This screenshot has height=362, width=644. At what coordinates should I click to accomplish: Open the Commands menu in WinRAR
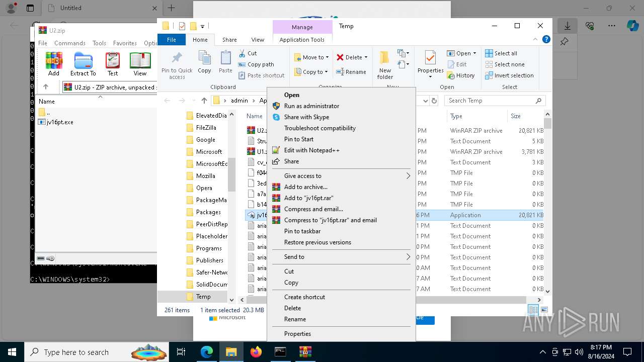pos(70,43)
